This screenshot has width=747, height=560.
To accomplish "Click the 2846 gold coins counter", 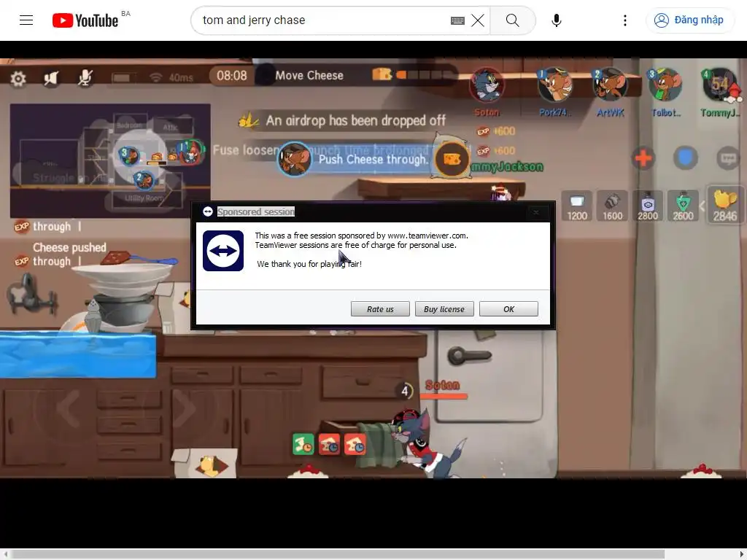I will [724, 206].
